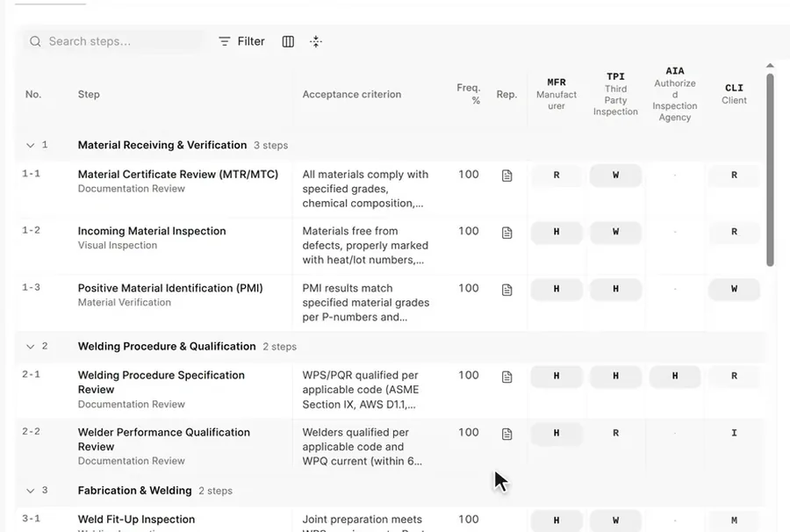The height and width of the screenshot is (532, 790).
Task: Collapse group 3 Fabrication & Welding
Action: (x=30, y=491)
